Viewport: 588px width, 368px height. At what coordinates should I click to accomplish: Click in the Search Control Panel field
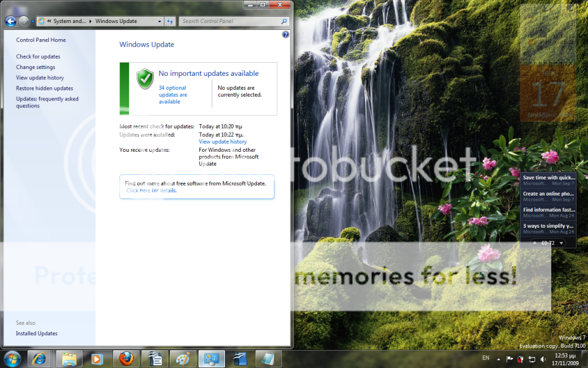(x=230, y=21)
